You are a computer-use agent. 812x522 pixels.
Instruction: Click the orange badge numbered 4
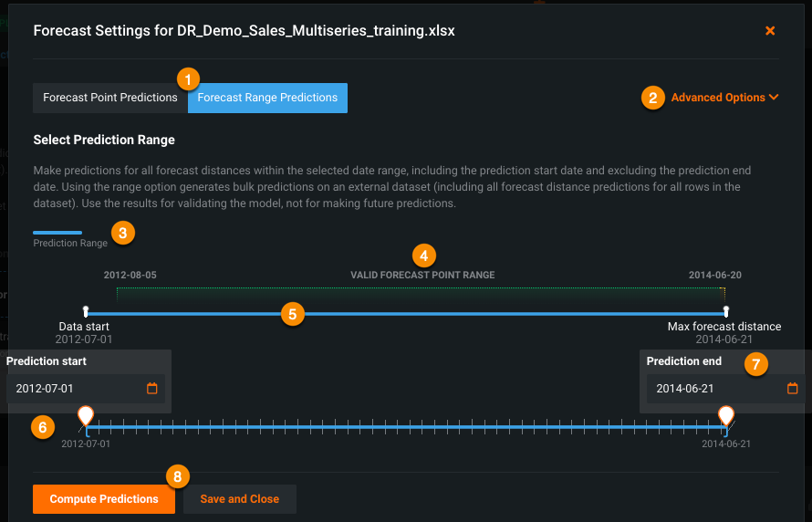tap(423, 255)
